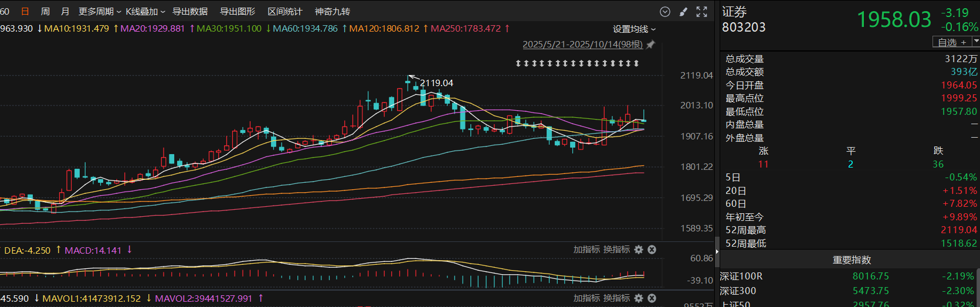Click the DEA:-4.250 indicator value
This screenshot has width=980, height=307.
click(x=28, y=250)
